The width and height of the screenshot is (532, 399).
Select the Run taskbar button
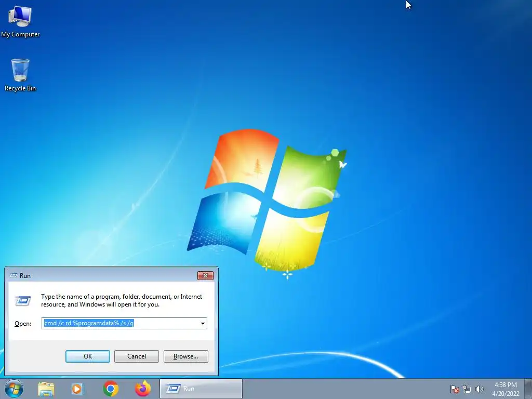(201, 389)
